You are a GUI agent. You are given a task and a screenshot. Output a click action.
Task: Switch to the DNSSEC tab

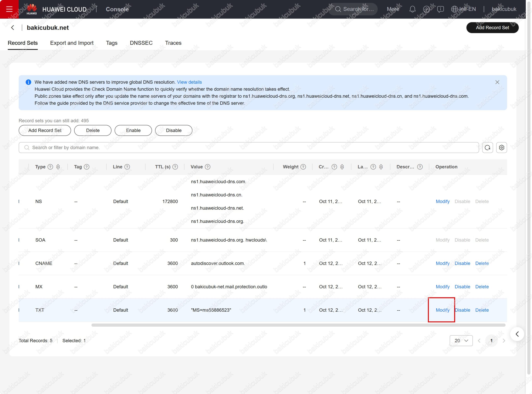pyautogui.click(x=141, y=43)
